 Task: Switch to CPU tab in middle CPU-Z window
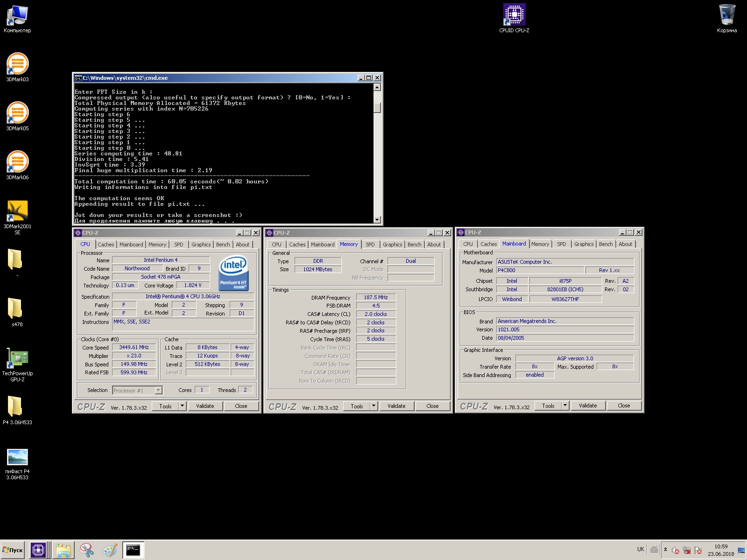pos(277,245)
